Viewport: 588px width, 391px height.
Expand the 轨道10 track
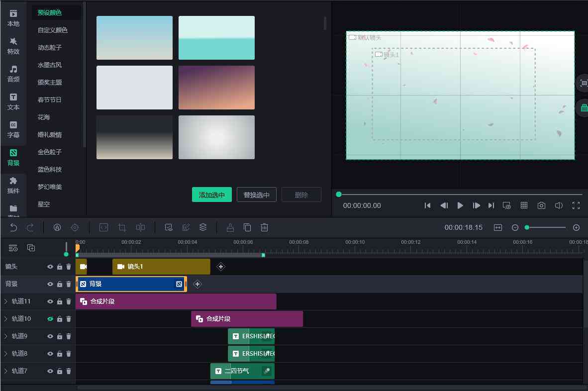click(5, 319)
